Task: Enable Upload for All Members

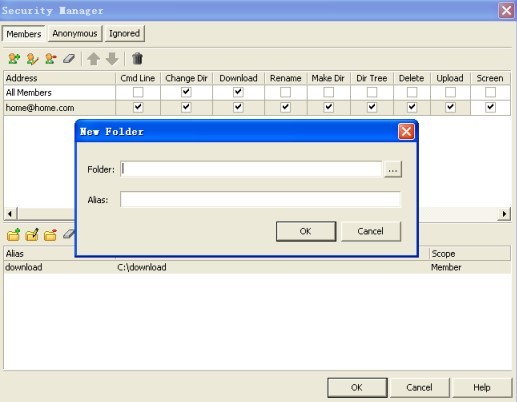Action: pos(450,92)
